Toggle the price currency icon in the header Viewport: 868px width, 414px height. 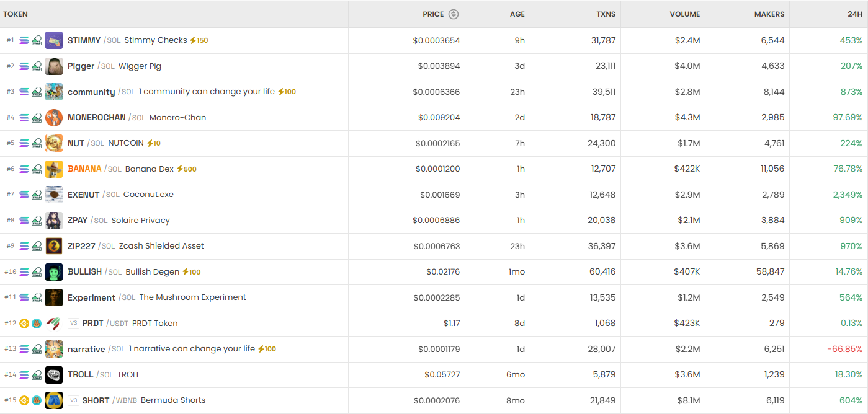click(454, 14)
